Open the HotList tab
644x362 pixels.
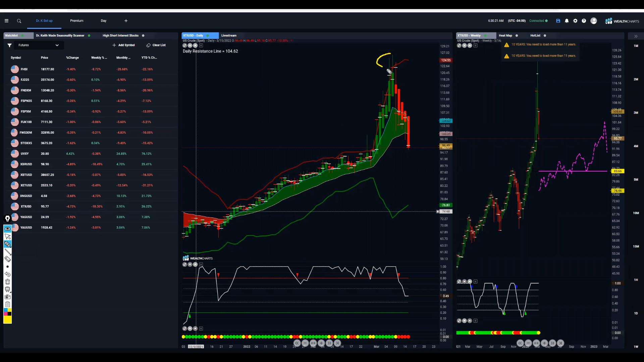[x=535, y=36]
